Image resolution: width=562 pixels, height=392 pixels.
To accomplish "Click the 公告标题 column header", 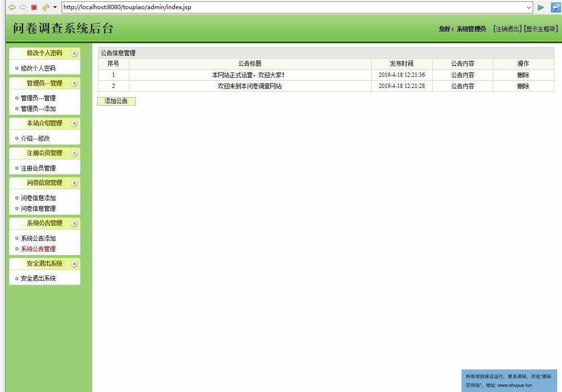I will (250, 63).
